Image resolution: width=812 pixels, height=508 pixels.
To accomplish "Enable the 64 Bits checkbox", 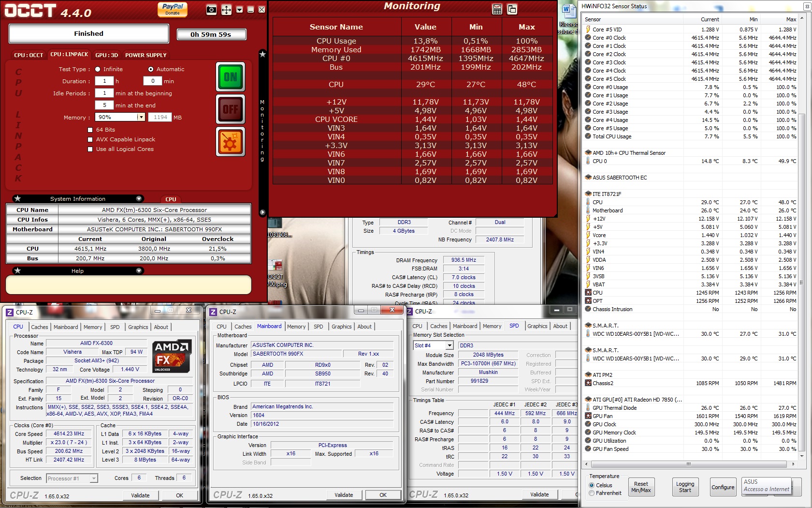I will click(90, 130).
